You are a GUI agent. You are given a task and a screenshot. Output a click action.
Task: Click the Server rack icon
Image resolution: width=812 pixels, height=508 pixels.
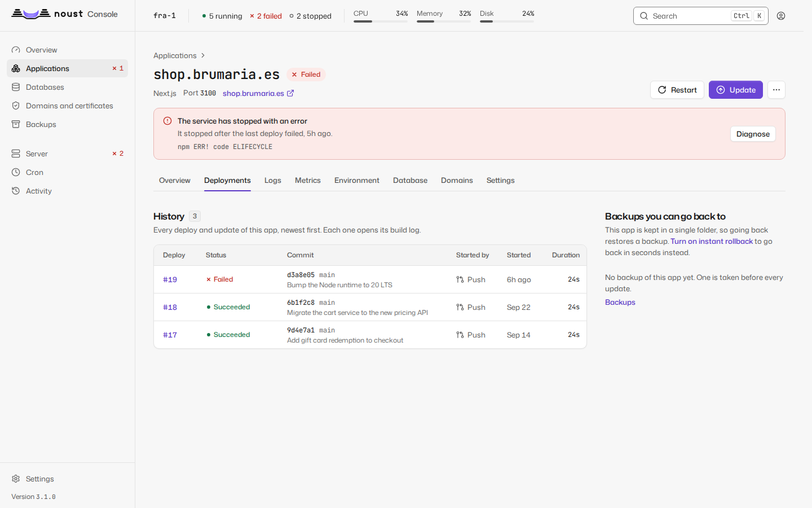(16, 154)
